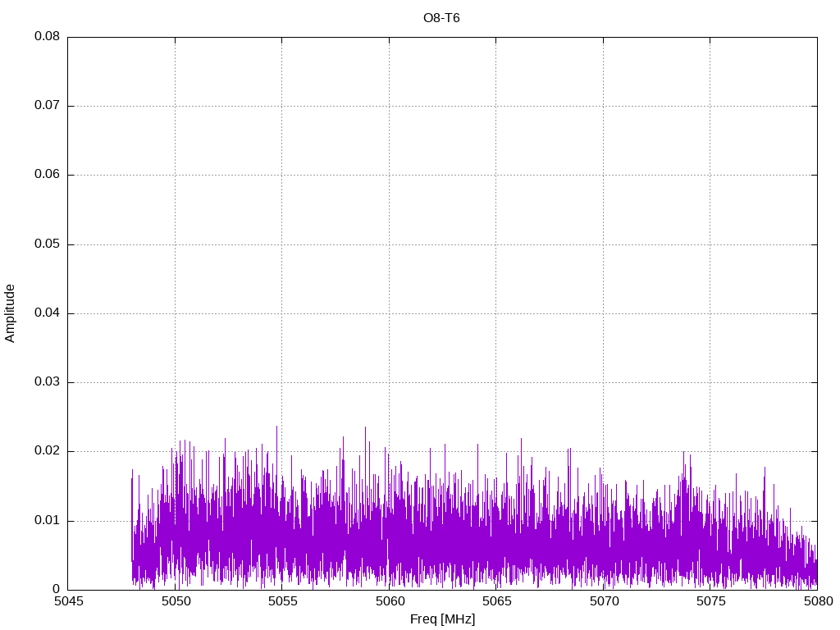Click the 0.06 y-axis tick label

point(47,175)
